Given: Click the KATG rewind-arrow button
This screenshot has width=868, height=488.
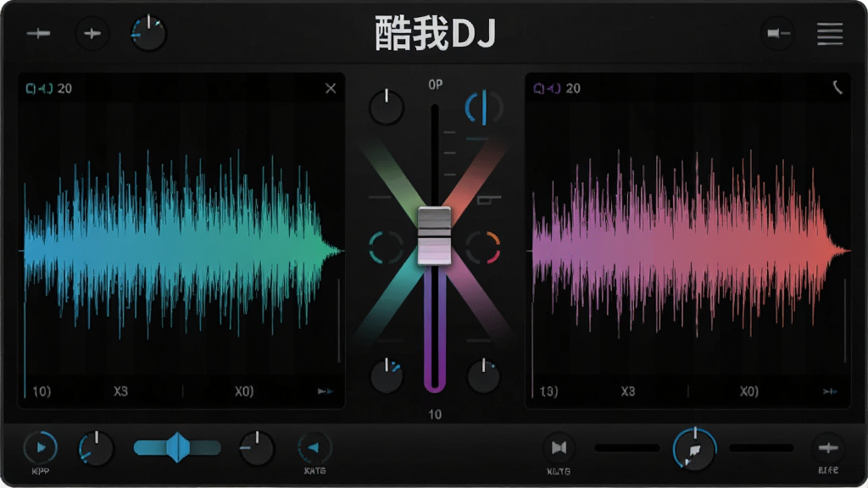Looking at the screenshot, I should point(314,447).
